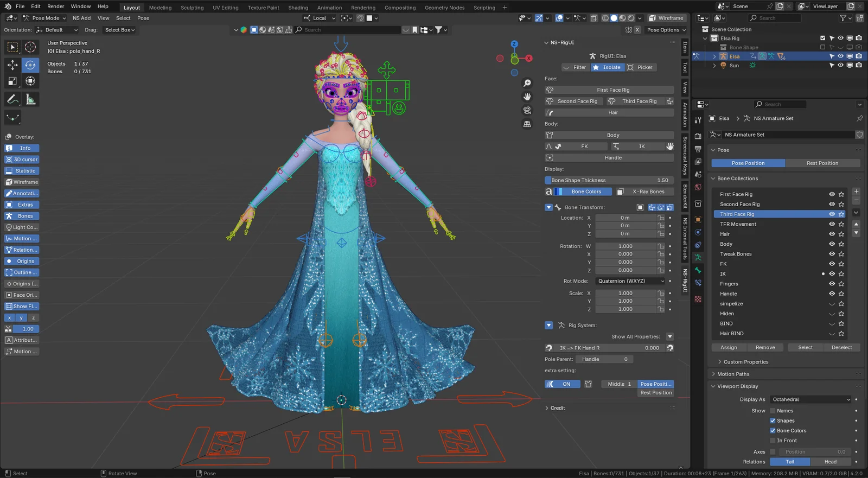
Task: Open the Render menu
Action: 56,7
